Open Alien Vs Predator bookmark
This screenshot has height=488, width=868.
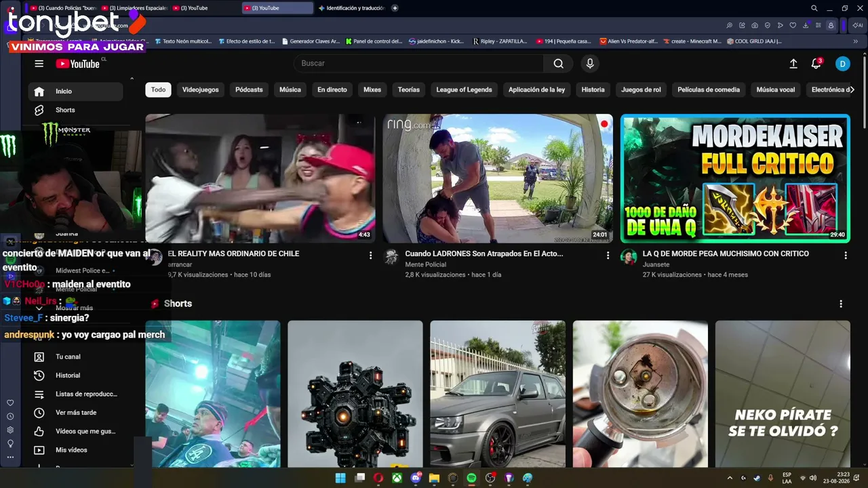coord(628,41)
